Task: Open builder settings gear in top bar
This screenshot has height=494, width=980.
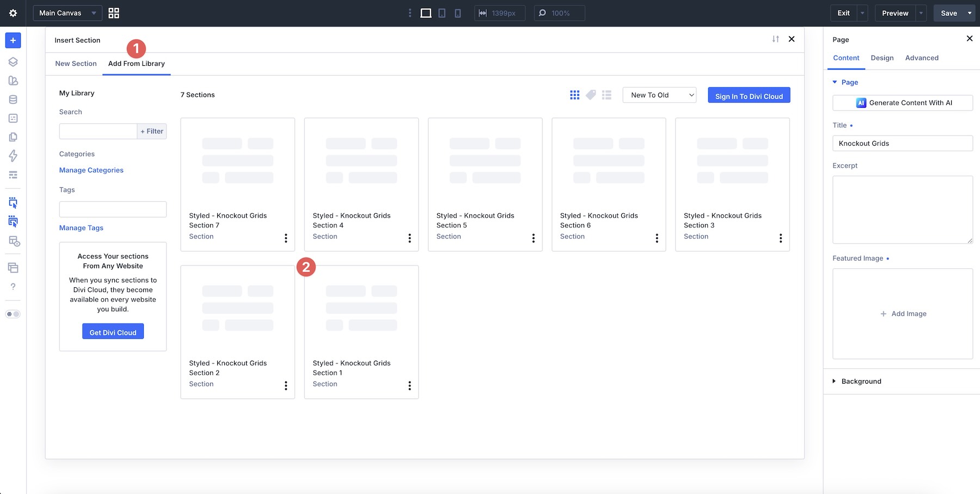Action: 13,13
